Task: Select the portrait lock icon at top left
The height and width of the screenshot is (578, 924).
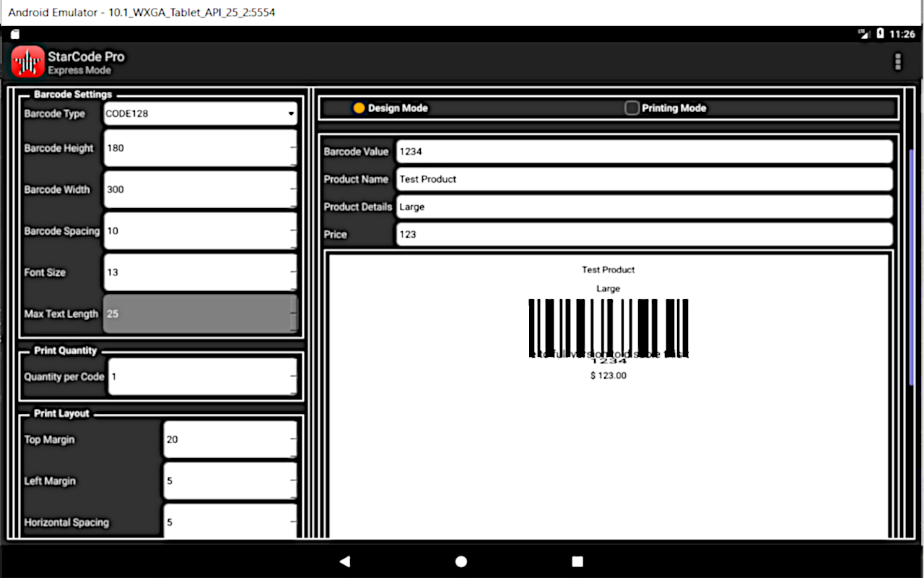Action: pos(14,33)
